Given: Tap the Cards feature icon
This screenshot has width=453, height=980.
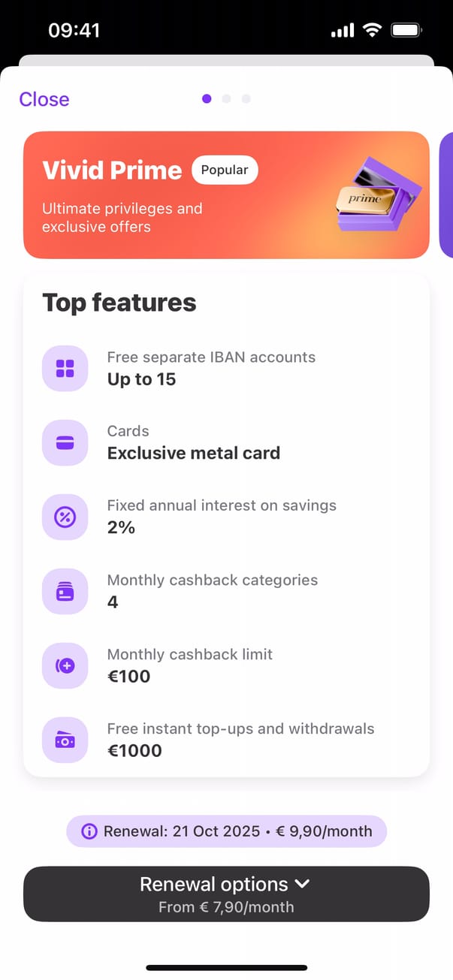Looking at the screenshot, I should (x=65, y=442).
